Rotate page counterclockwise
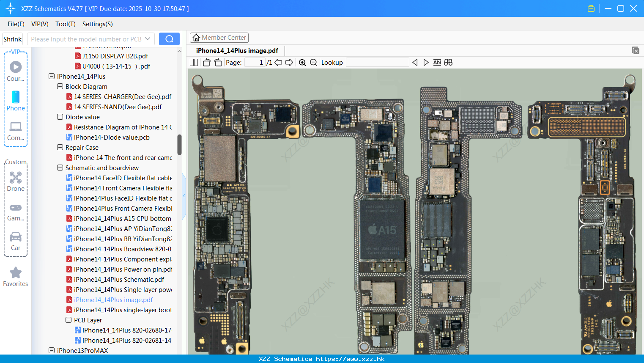The height and width of the screenshot is (363, 644). coord(207,63)
